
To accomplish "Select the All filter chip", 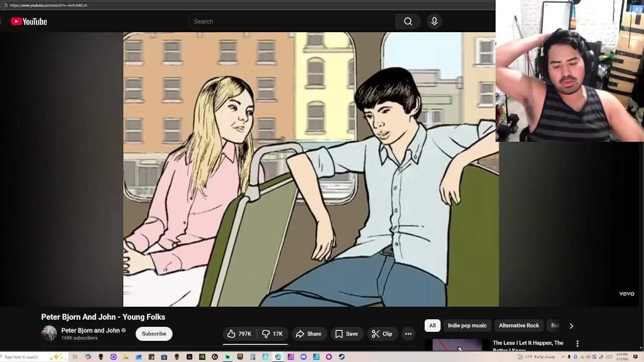I will pos(432,326).
